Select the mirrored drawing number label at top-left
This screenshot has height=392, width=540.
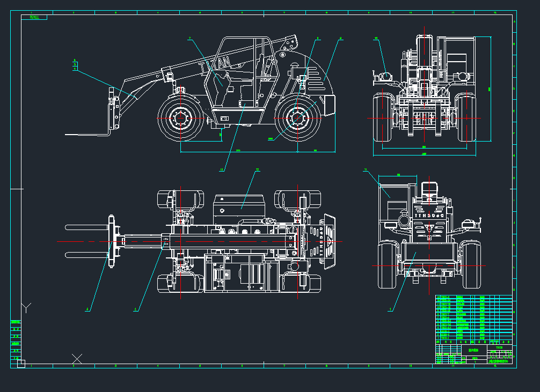point(34,18)
